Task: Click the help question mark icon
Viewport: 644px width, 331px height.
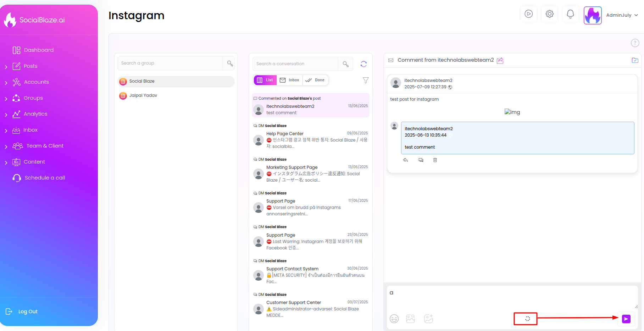Action: (x=635, y=43)
